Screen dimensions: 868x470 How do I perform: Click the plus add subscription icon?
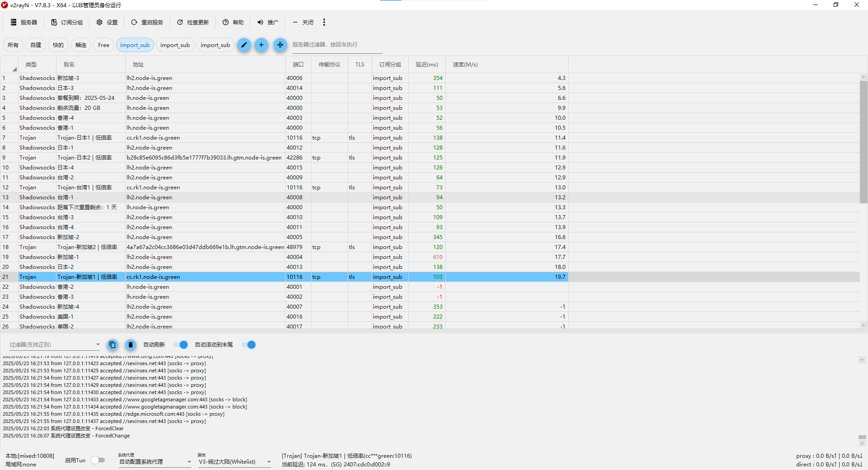pyautogui.click(x=261, y=45)
